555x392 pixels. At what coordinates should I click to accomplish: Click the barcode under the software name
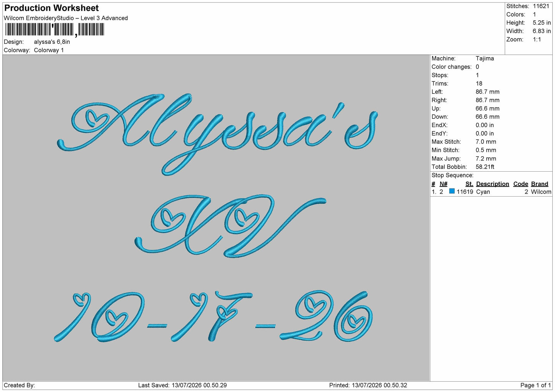click(55, 30)
